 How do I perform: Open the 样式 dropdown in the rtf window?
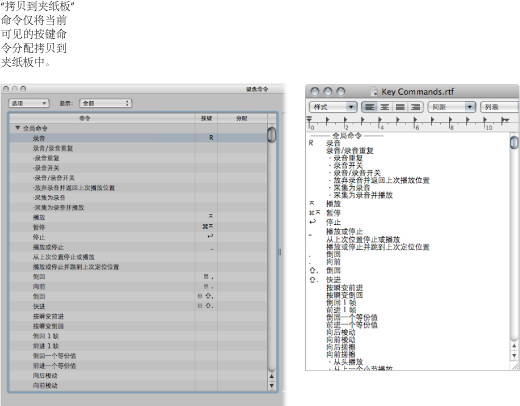click(x=333, y=107)
